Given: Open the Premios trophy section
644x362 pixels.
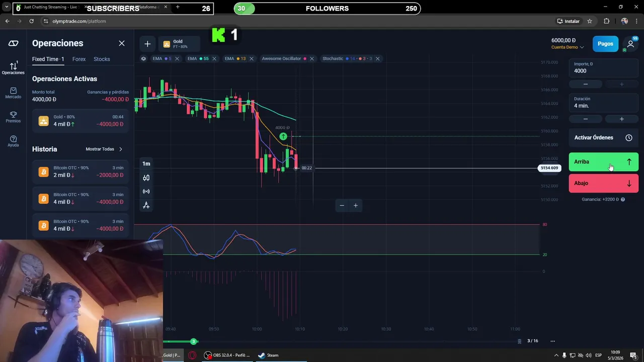Looking at the screenshot, I should [13, 117].
